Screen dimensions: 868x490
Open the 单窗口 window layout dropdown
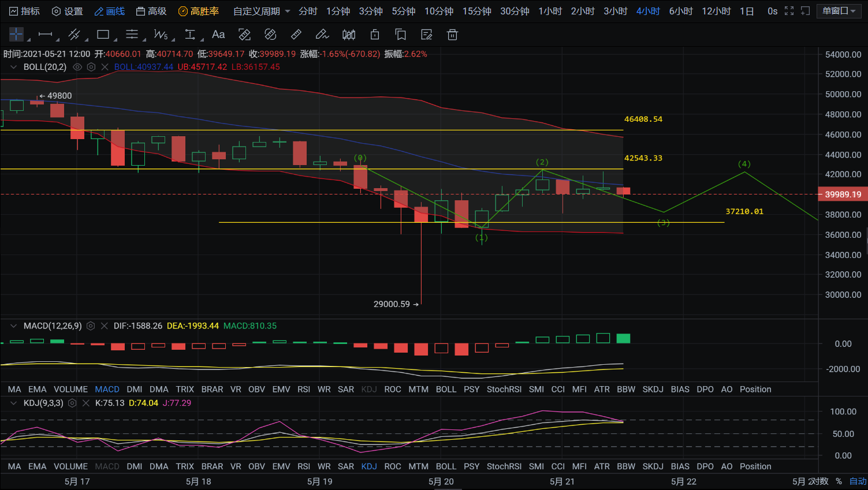[x=839, y=11]
